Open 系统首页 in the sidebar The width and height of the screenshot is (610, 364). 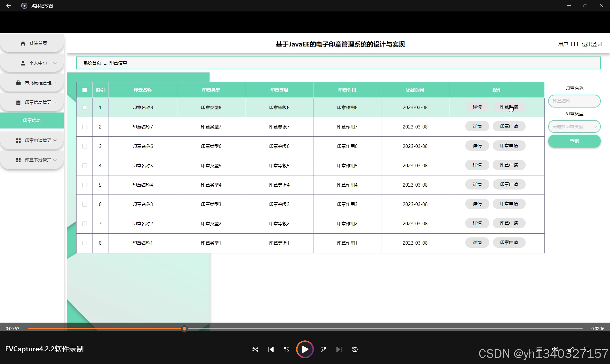point(32,43)
